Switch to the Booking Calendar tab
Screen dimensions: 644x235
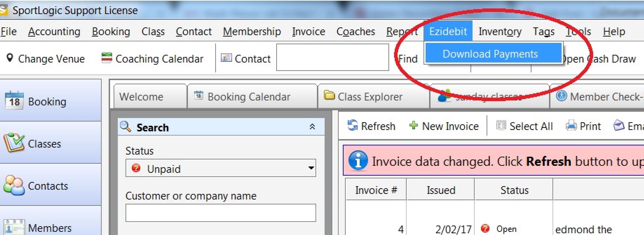[x=252, y=96]
